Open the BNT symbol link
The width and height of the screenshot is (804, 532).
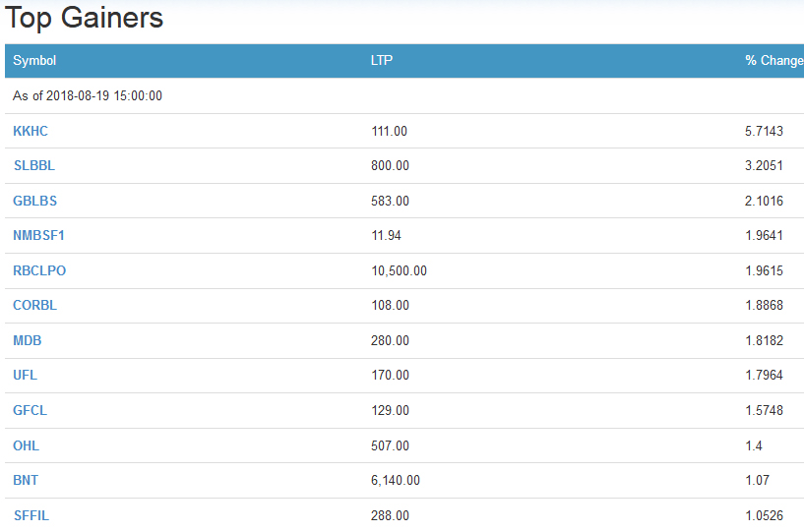(x=26, y=480)
